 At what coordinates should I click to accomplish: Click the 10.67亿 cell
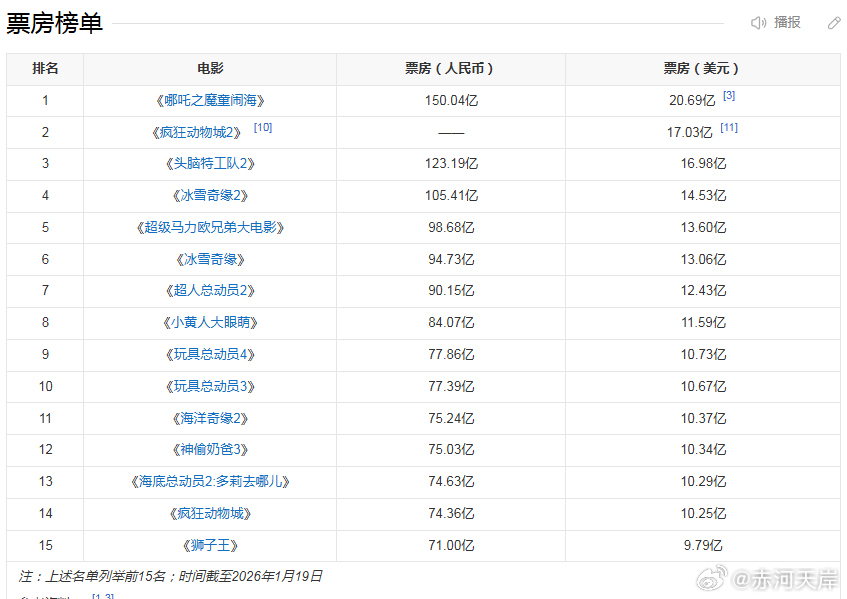point(703,386)
